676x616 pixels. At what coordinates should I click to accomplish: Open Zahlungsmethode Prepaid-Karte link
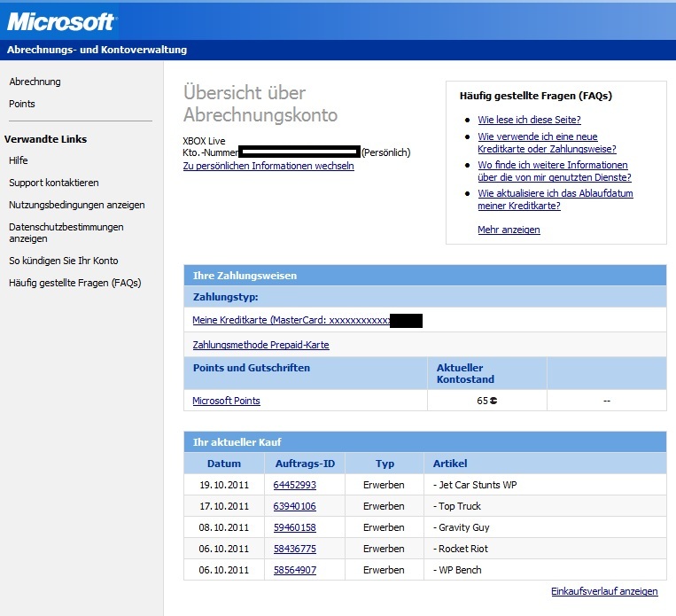260,345
